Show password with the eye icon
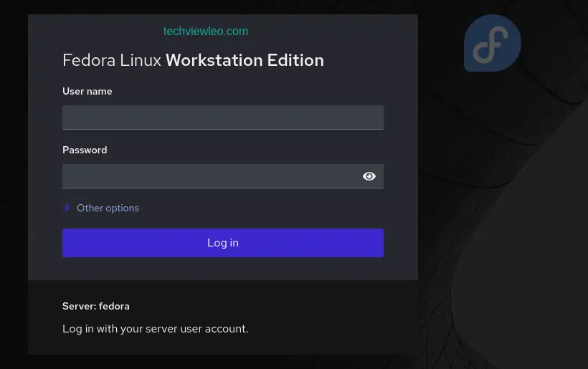This screenshot has width=588, height=369. [x=369, y=176]
